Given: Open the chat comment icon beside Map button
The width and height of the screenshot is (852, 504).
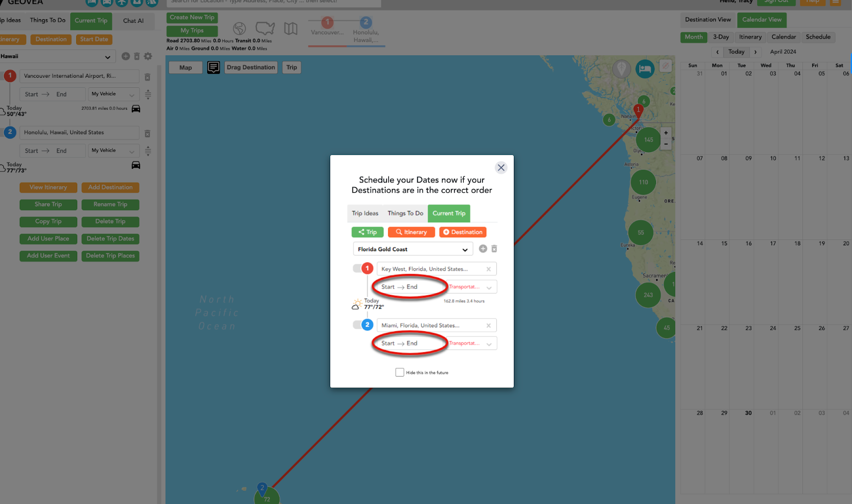Looking at the screenshot, I should (214, 67).
